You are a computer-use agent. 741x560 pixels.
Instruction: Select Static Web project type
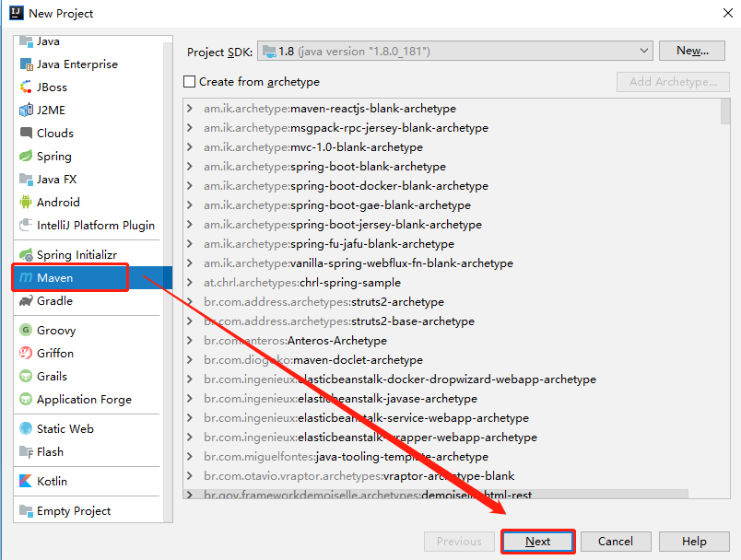click(88, 428)
